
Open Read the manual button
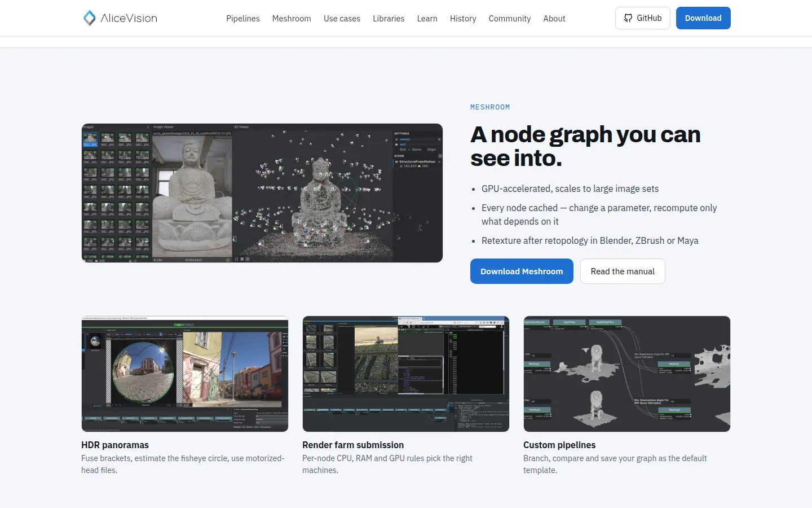[623, 271]
